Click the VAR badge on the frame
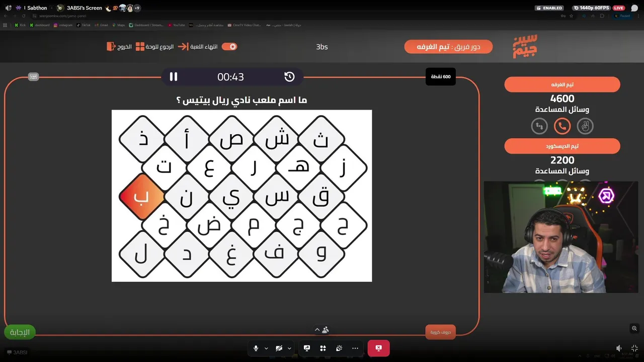The image size is (644, 362). click(34, 76)
